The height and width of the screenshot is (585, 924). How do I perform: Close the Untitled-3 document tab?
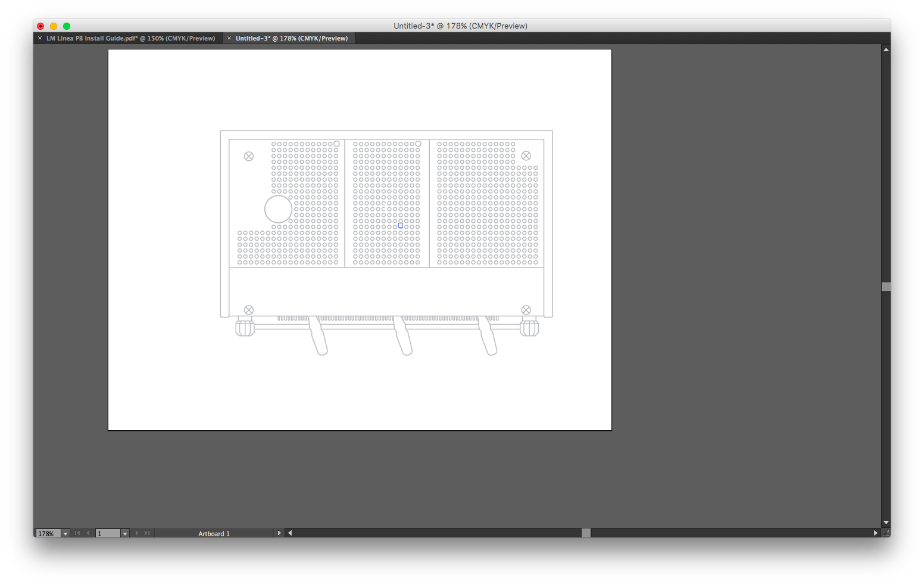(229, 38)
